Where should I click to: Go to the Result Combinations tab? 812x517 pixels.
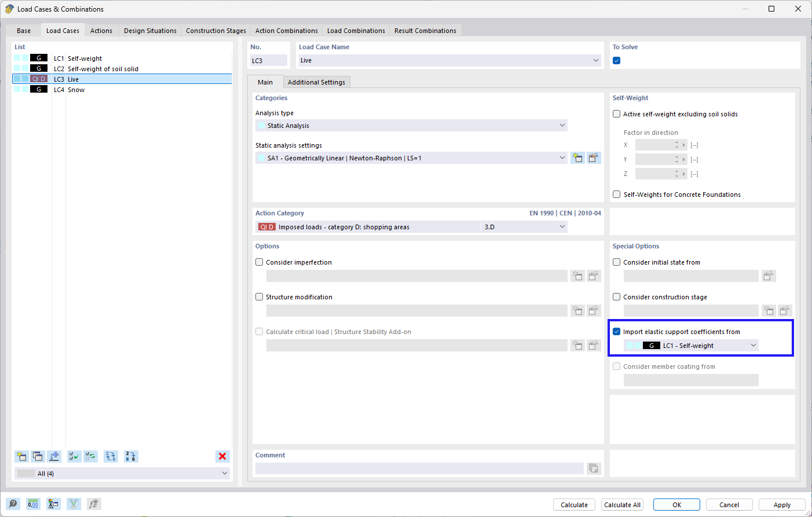pyautogui.click(x=425, y=31)
